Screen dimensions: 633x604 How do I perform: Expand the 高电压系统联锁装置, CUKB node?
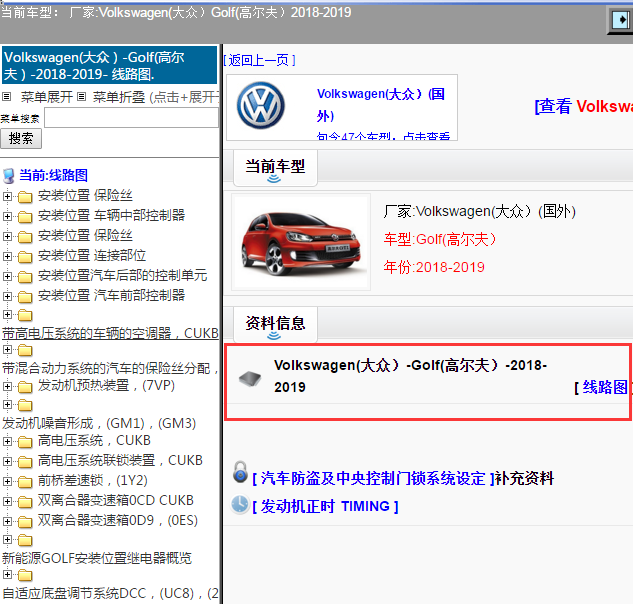pyautogui.click(x=7, y=461)
